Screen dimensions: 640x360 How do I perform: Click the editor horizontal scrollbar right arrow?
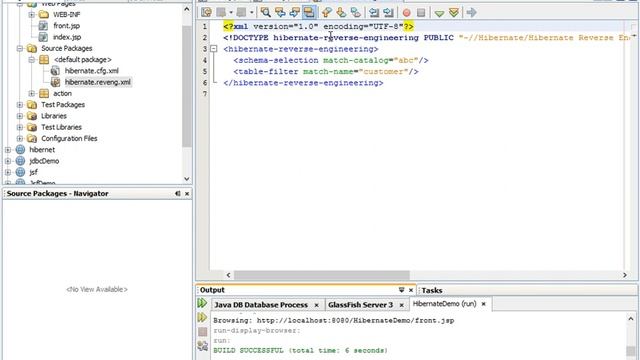625,275
